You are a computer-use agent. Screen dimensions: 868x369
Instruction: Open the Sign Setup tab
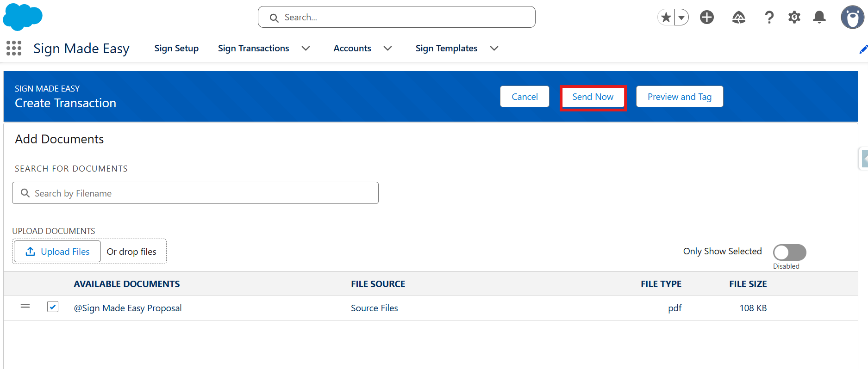176,48
